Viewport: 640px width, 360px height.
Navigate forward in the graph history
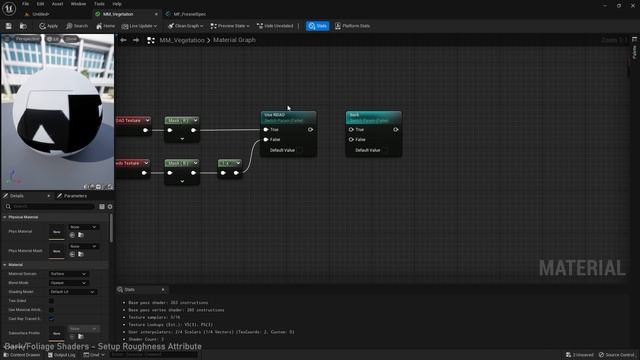click(x=136, y=40)
